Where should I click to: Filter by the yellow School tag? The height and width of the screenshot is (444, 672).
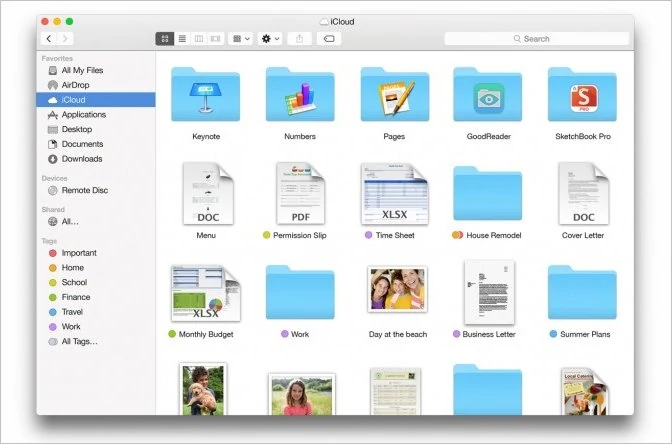point(96,282)
